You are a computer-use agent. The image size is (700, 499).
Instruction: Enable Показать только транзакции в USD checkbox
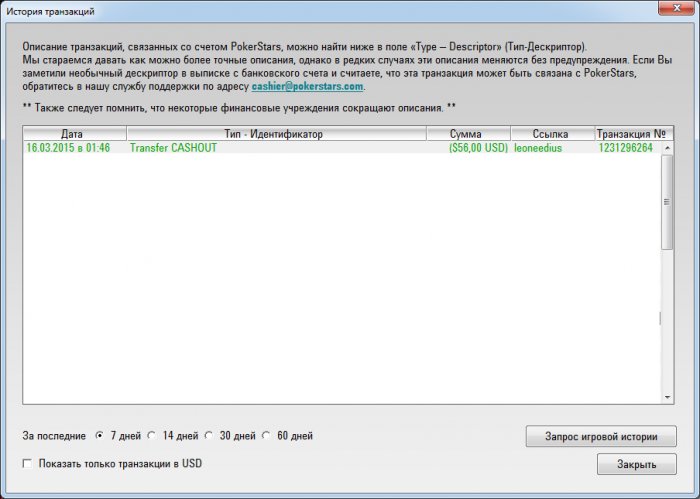pyautogui.click(x=27, y=464)
